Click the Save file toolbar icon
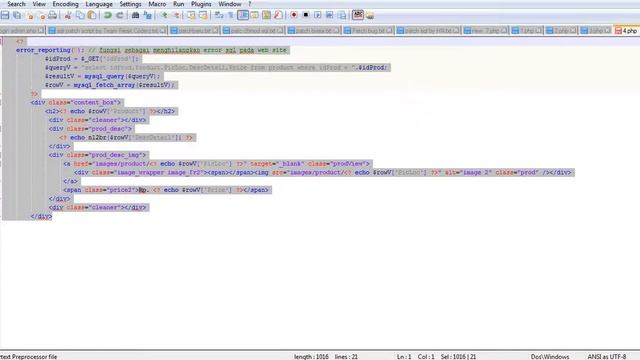Viewport: 640px width, 360px height. pyautogui.click(x=5, y=16)
